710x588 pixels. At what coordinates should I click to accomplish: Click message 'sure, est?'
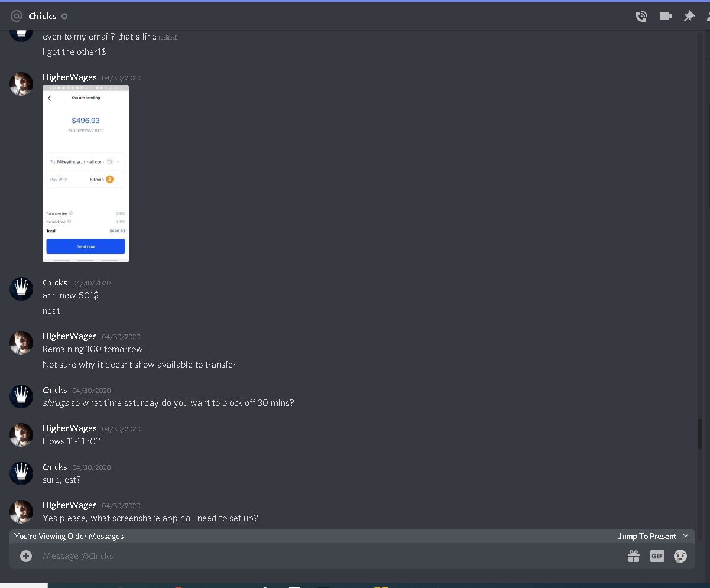(x=61, y=480)
